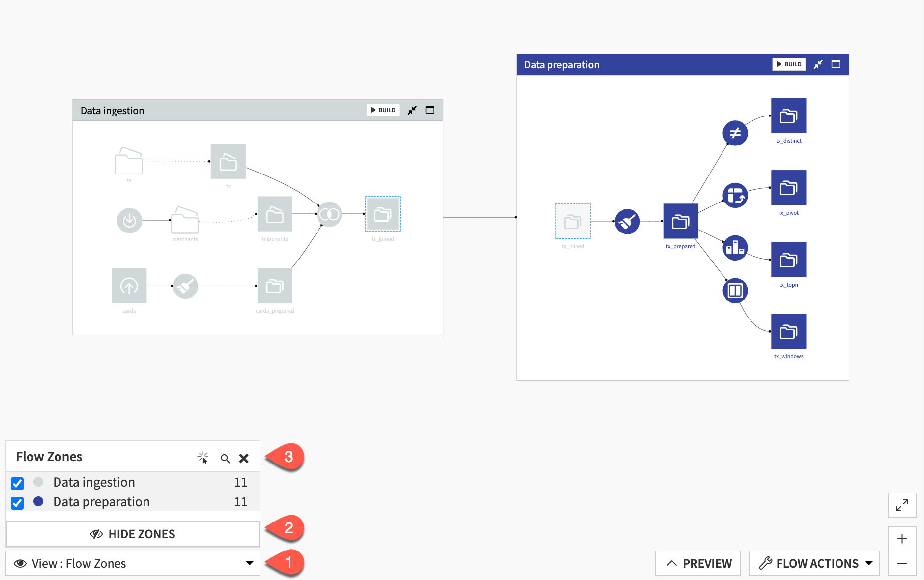Select tx_joined dataset in Data ingestion zone
Viewport: 924px width, 580px height.
(x=383, y=214)
